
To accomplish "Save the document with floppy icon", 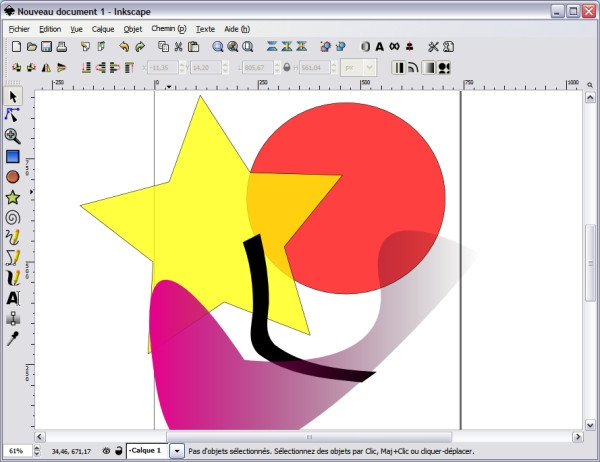I will coord(46,47).
